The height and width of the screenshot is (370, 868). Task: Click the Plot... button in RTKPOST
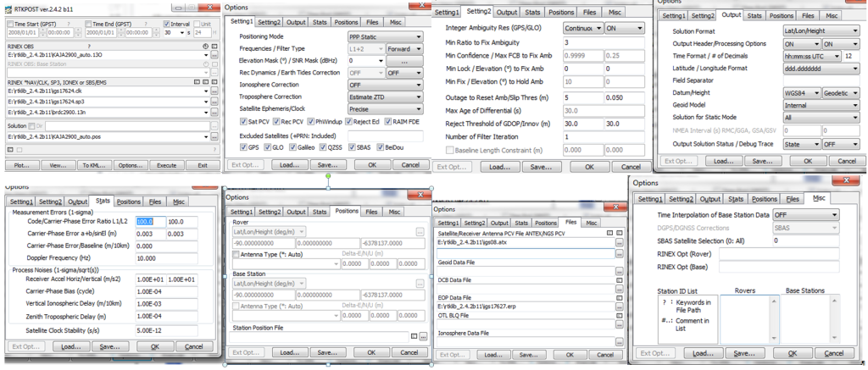[22, 165]
